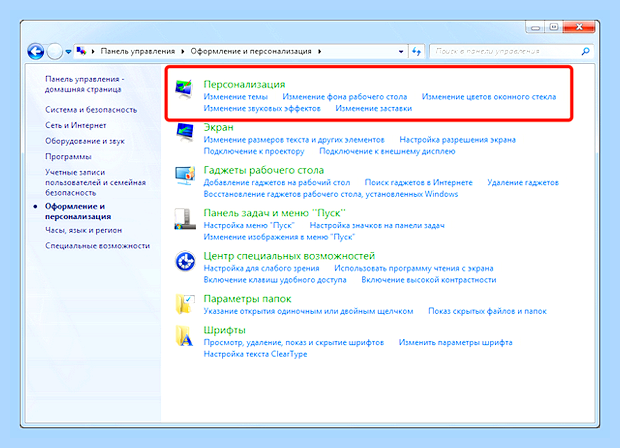
Task: Click Добавление гаджетов на рабочий стол
Action: pyautogui.click(x=277, y=183)
